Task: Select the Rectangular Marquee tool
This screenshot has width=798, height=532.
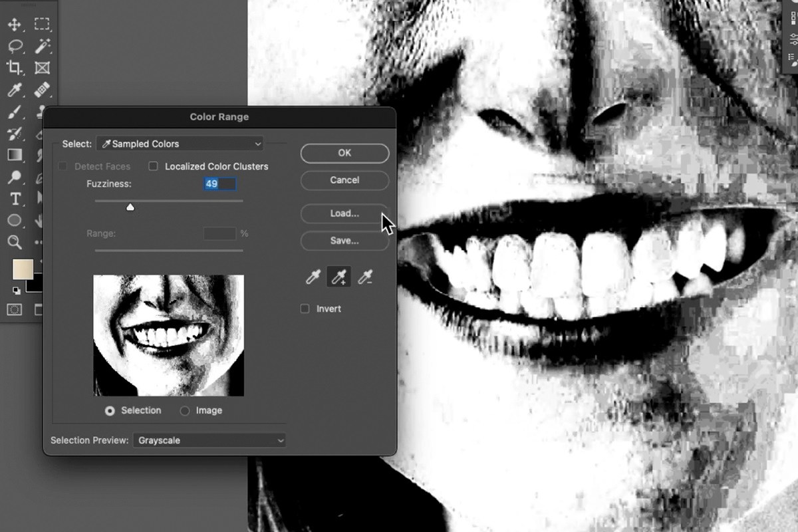Action: tap(42, 25)
